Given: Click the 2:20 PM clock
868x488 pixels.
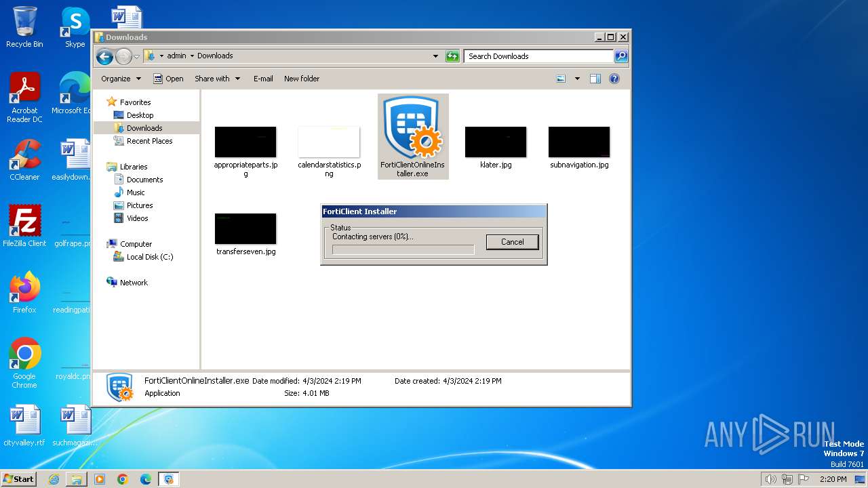Looking at the screenshot, I should point(833,479).
